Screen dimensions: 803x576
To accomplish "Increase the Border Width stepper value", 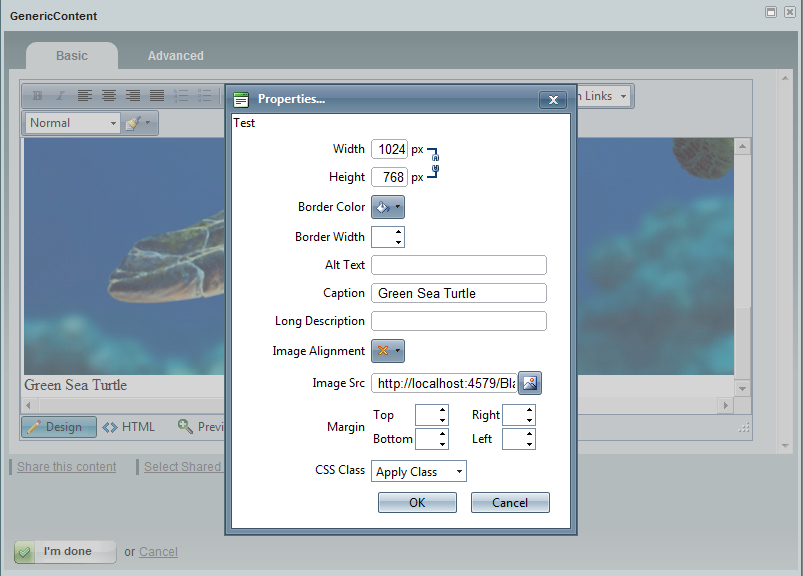I will click(399, 232).
